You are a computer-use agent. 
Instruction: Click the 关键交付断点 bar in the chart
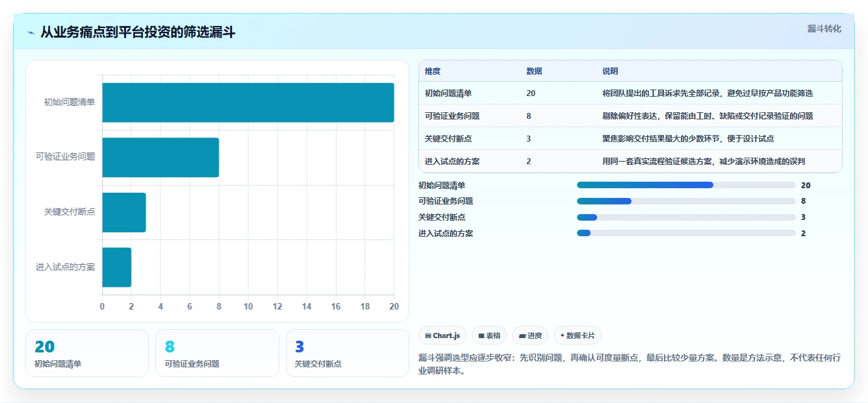coord(124,212)
